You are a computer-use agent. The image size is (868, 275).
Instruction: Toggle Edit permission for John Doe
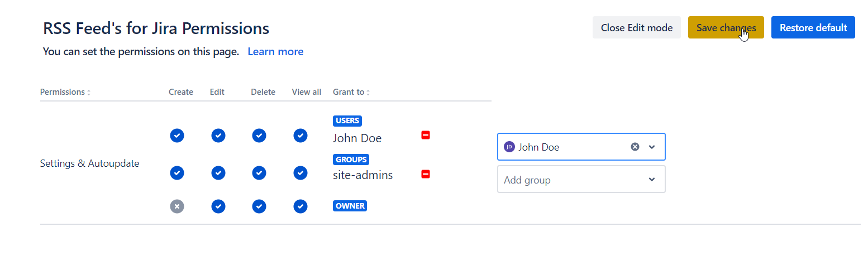[218, 136]
